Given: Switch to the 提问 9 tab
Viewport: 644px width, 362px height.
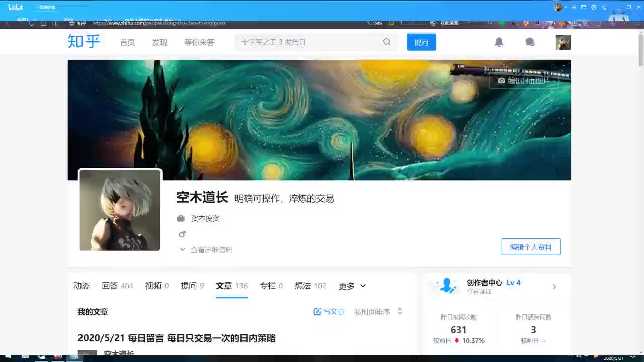Looking at the screenshot, I should tap(192, 286).
